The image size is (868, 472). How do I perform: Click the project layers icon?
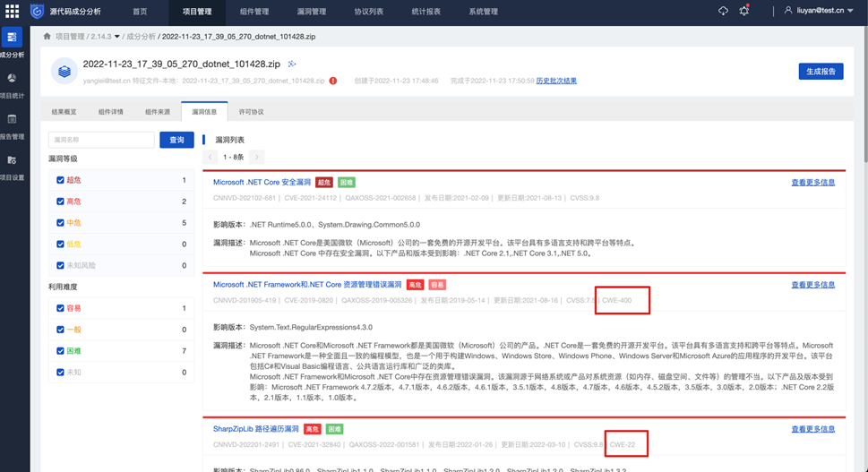(64, 72)
